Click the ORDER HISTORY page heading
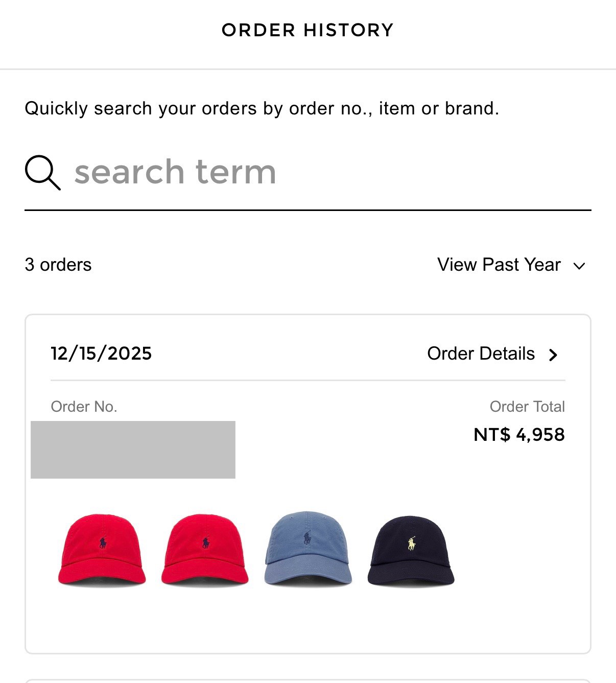Image resolution: width=616 pixels, height=683 pixels. (x=307, y=30)
